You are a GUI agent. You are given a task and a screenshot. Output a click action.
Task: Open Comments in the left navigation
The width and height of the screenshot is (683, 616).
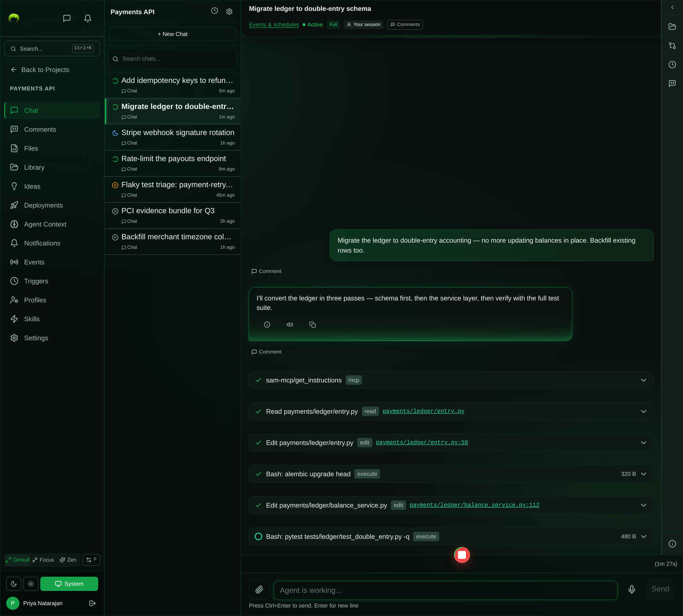tap(52, 129)
